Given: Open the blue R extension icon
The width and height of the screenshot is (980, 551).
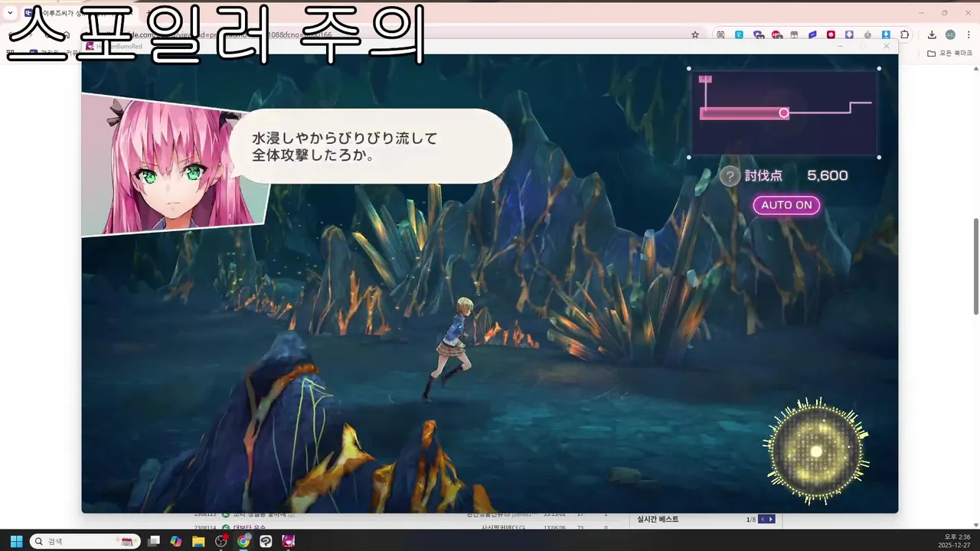Looking at the screenshot, I should pos(739,34).
